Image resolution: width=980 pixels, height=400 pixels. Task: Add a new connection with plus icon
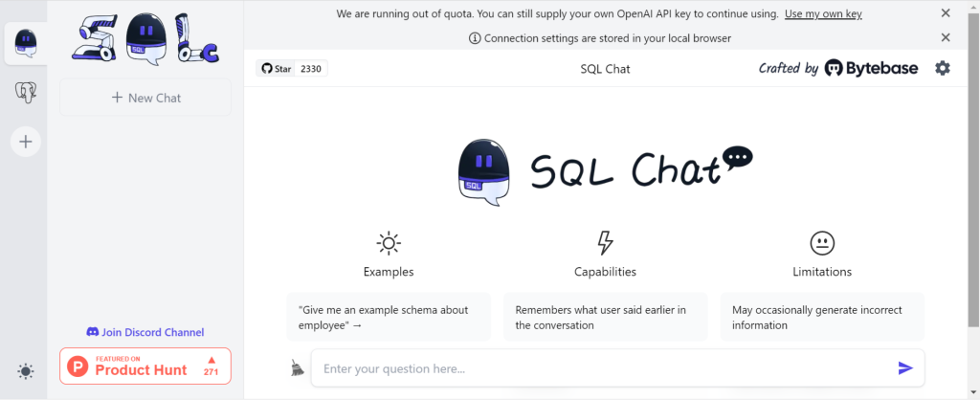pyautogui.click(x=26, y=142)
